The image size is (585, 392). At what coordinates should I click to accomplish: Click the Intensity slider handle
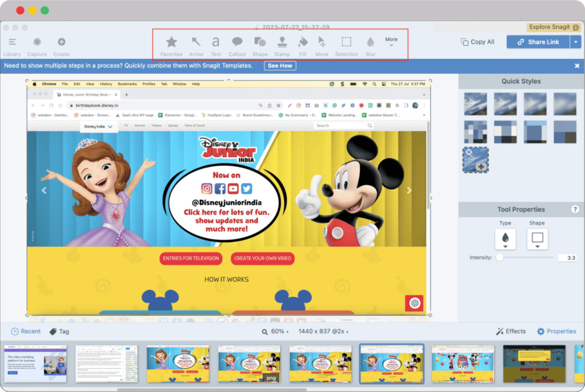coord(500,258)
